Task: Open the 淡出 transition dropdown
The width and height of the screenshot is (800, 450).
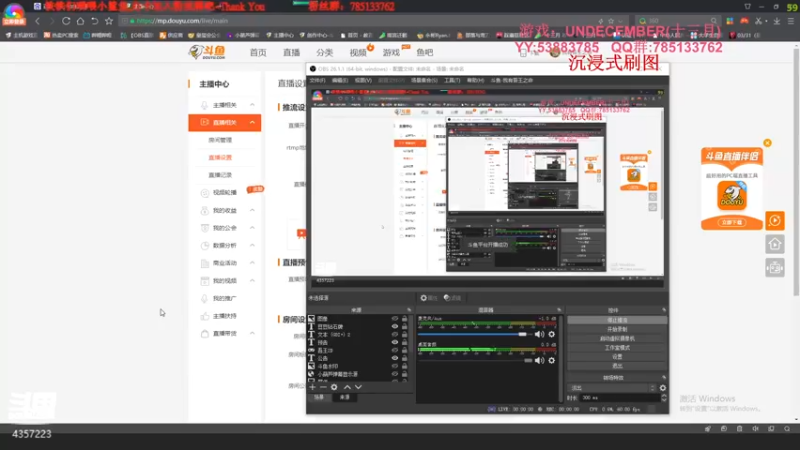Action: click(x=612, y=388)
